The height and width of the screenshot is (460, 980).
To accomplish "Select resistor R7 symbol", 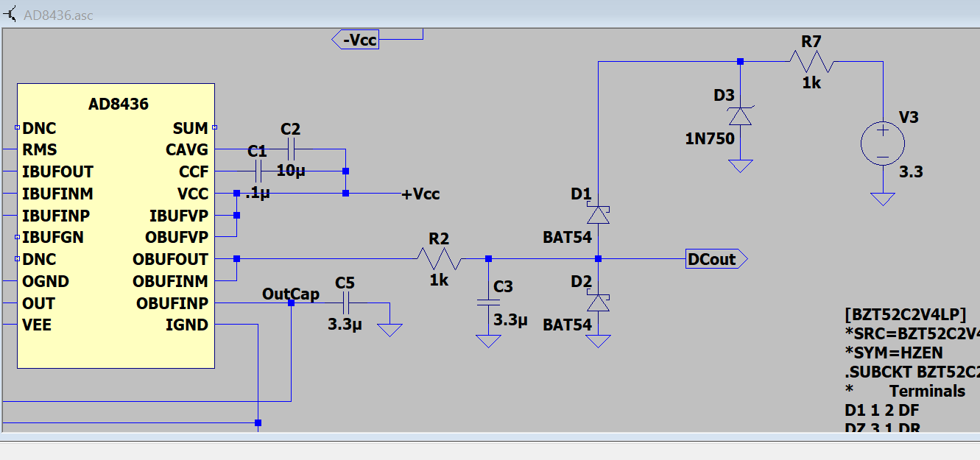I will 811,62.
